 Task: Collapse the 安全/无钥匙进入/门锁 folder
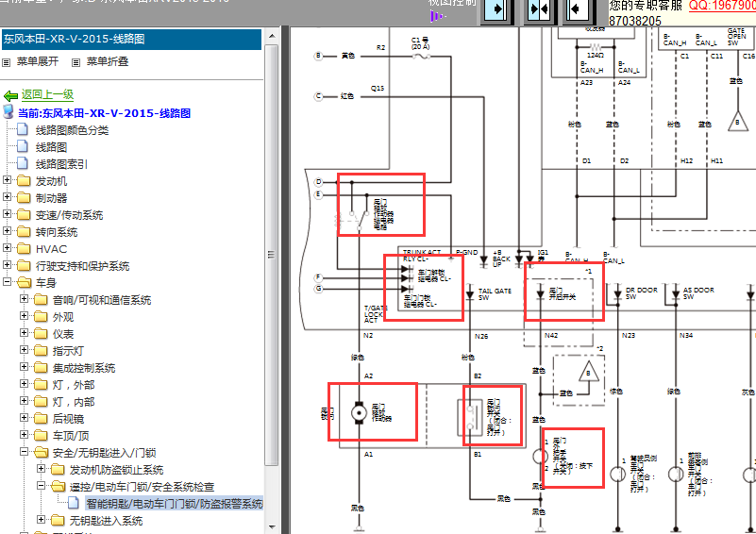[x=24, y=452]
